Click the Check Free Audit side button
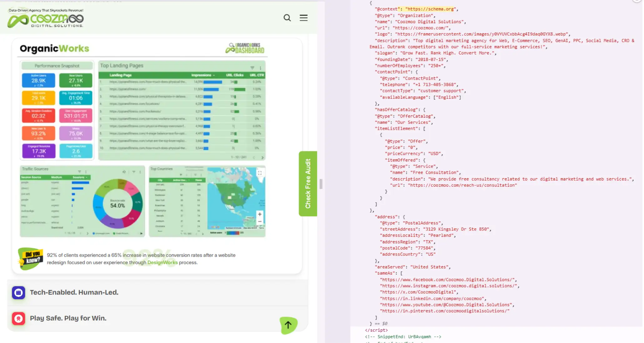This screenshot has width=644, height=343. pyautogui.click(x=308, y=184)
